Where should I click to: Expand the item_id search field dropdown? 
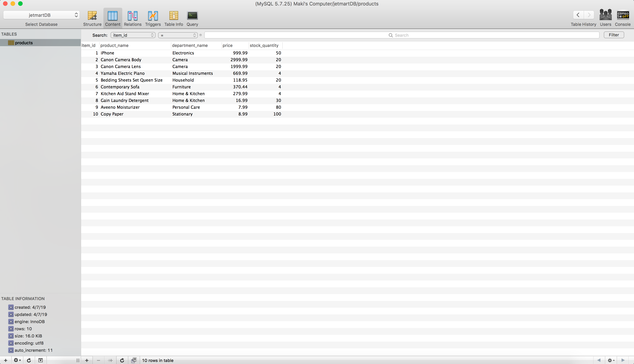(133, 35)
